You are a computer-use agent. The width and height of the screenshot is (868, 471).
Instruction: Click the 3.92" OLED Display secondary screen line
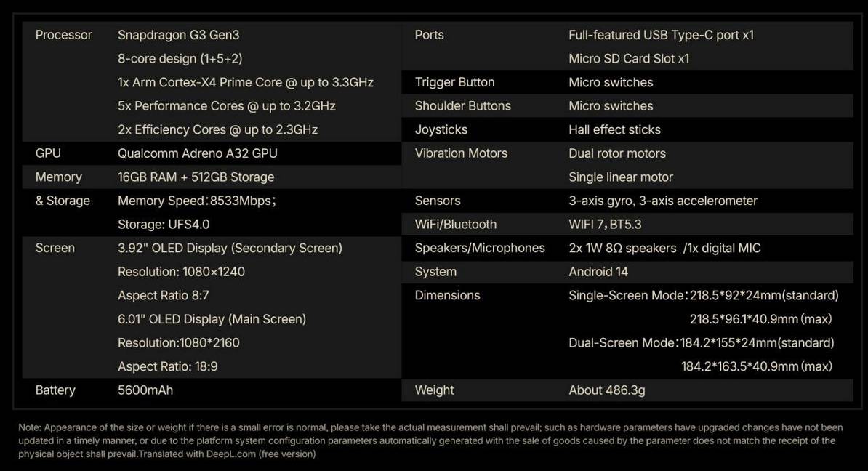pos(230,248)
